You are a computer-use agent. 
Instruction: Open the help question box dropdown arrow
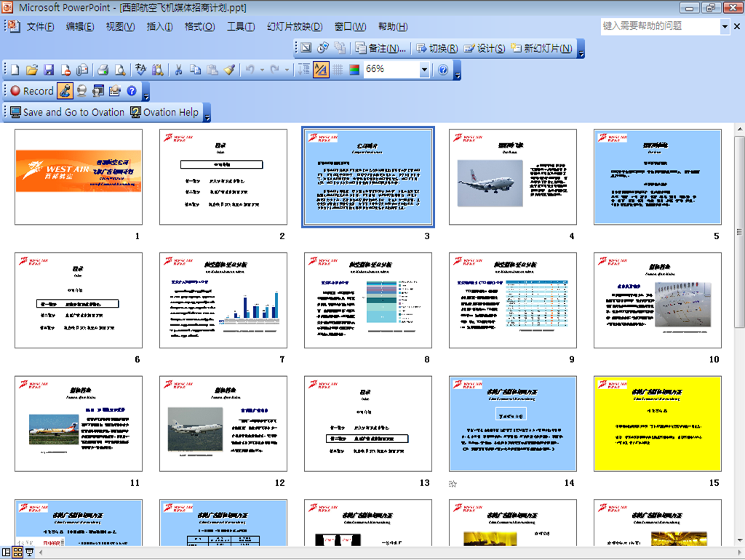tap(725, 27)
